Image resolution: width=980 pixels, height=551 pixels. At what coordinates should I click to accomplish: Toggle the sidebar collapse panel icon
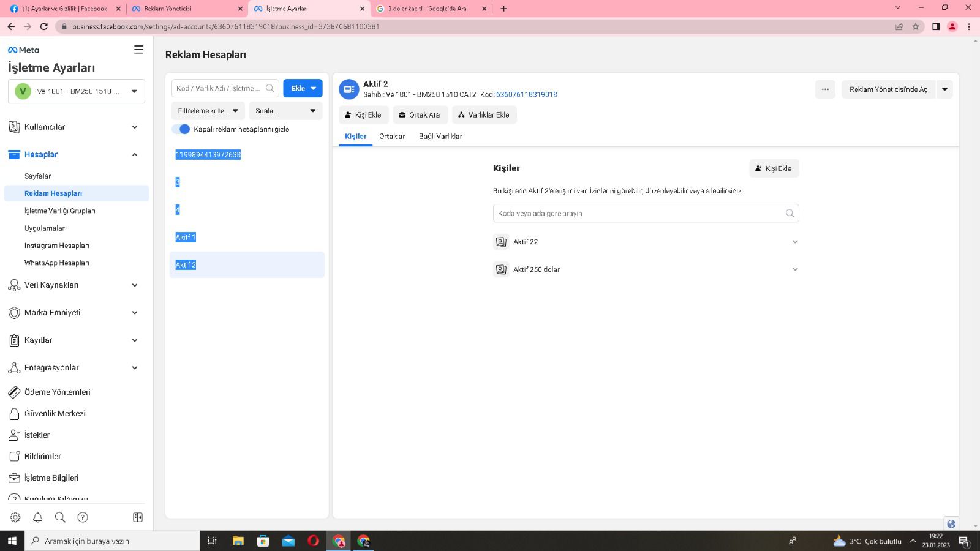tap(138, 517)
